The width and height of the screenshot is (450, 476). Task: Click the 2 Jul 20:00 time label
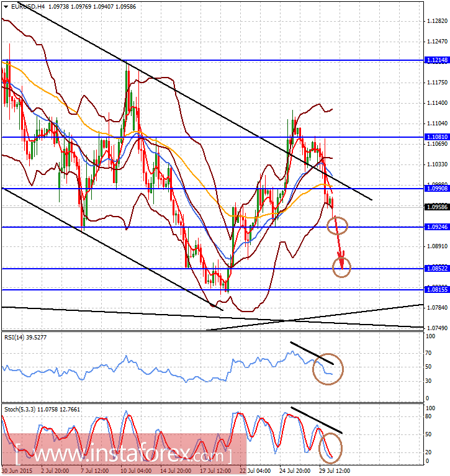click(x=56, y=471)
